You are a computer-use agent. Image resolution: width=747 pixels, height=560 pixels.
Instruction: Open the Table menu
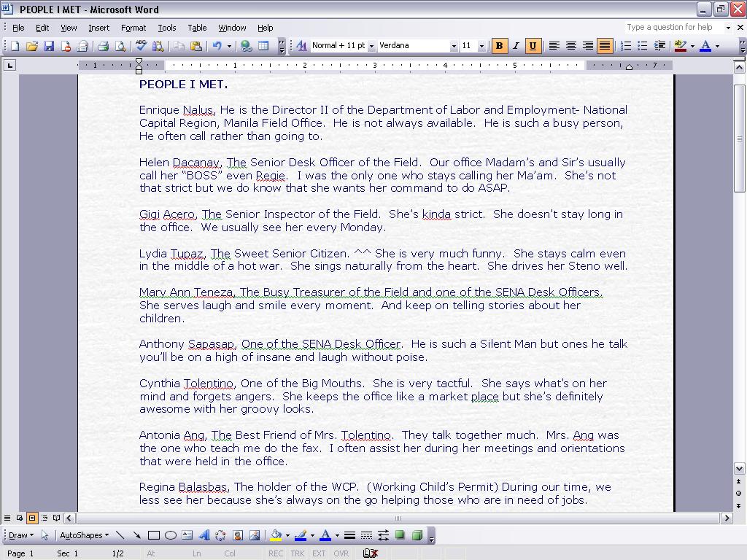point(197,28)
